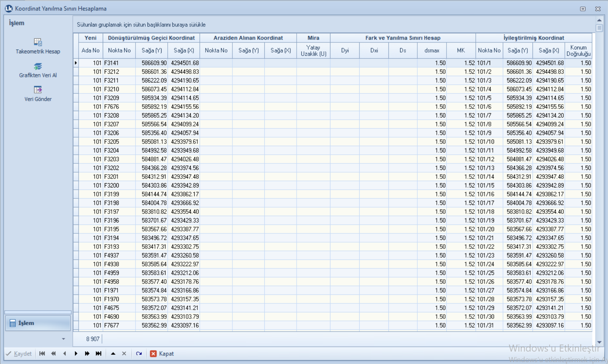
Task: Select the cell 101/23
Action: [x=489, y=255]
